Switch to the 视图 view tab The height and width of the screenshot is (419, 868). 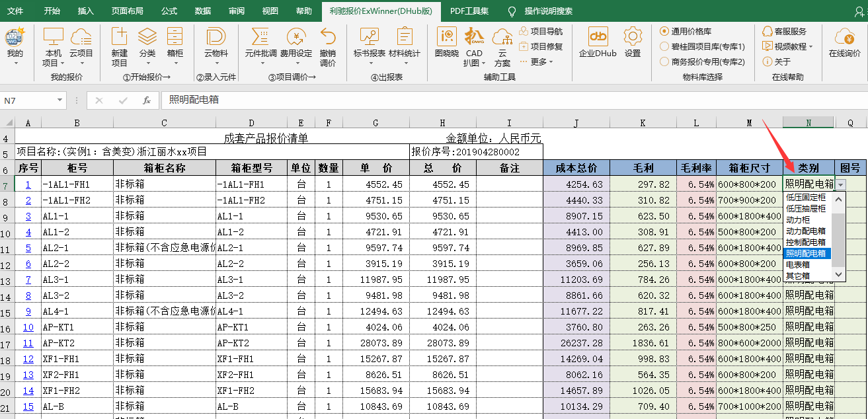[270, 11]
